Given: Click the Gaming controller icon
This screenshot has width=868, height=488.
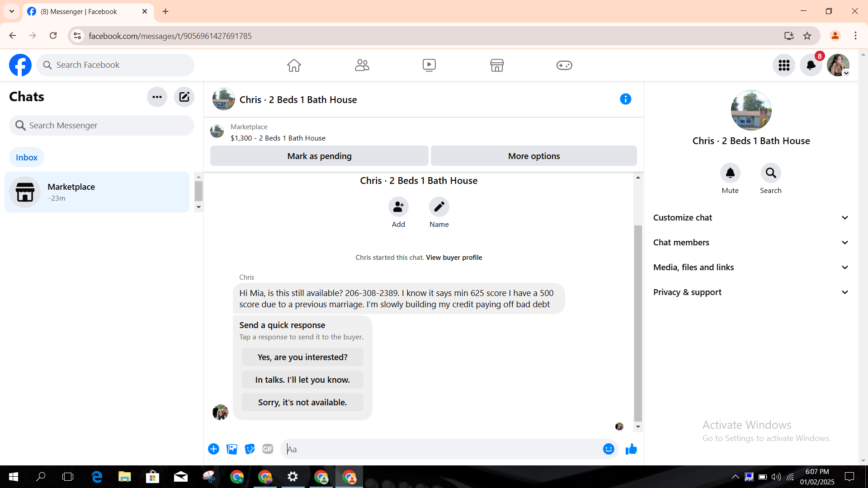Looking at the screenshot, I should click(564, 65).
